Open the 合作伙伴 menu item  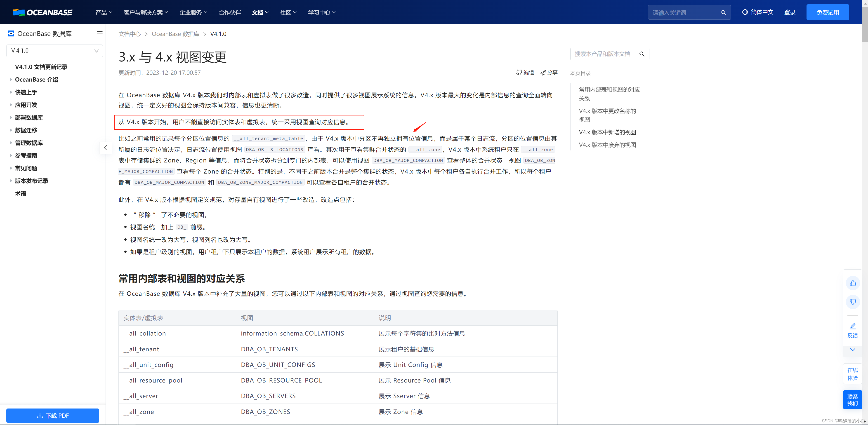[x=230, y=12]
